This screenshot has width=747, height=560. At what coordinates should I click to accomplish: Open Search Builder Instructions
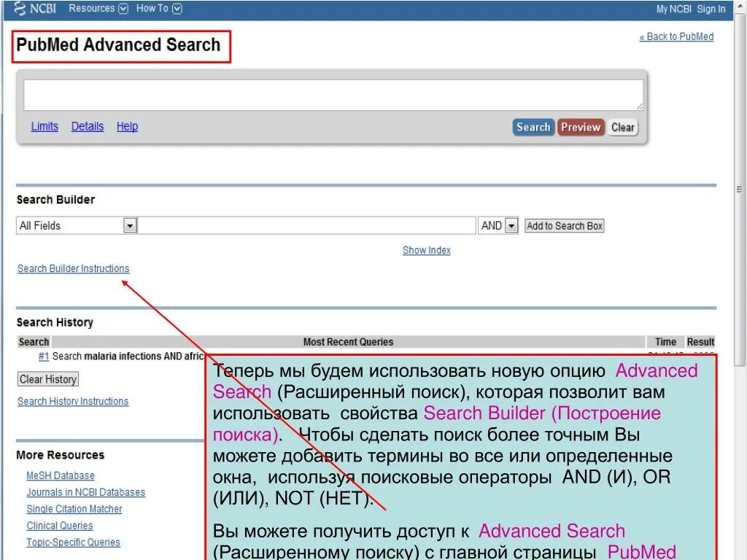coord(74,268)
